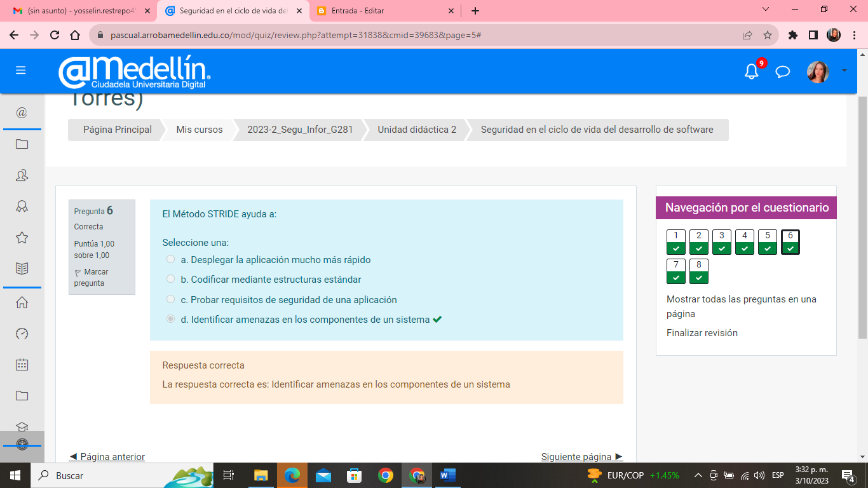Open the Windows Start menu
Viewport: 868px width, 488px height.
15,475
